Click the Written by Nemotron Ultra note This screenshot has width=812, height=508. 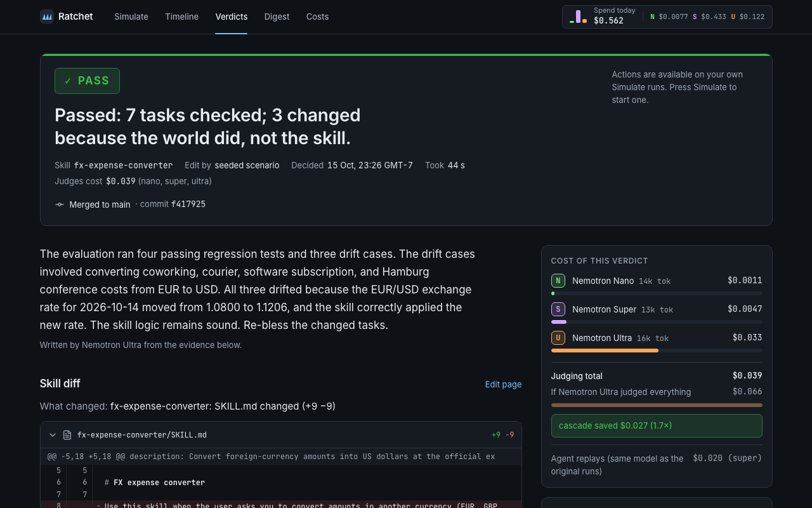click(x=141, y=345)
